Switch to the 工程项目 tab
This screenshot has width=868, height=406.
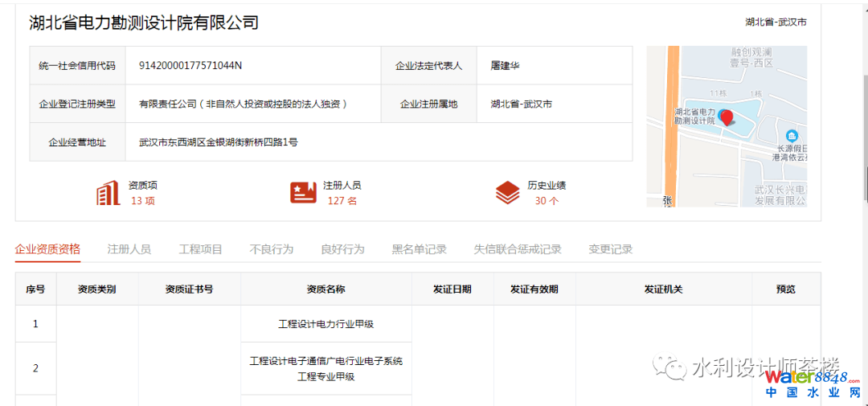(200, 249)
